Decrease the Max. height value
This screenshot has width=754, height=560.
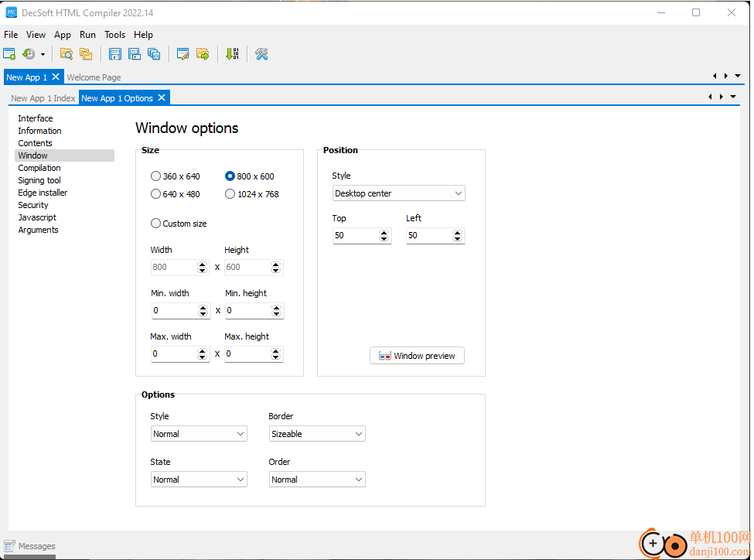(x=275, y=357)
